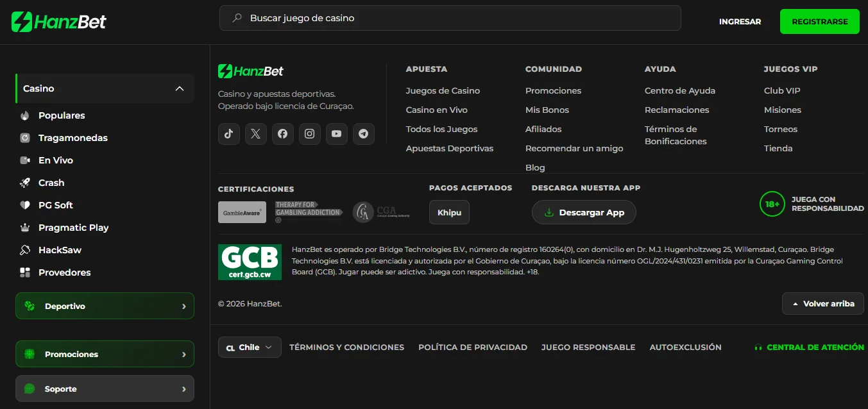The image size is (868, 409).
Task: Click the GambleAware certification badge
Action: 242,212
